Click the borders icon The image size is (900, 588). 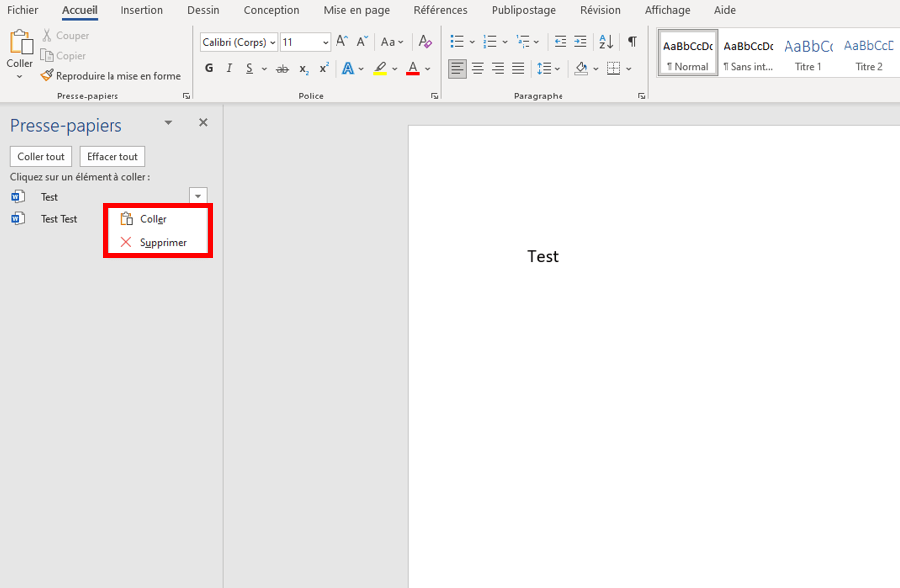(613, 69)
